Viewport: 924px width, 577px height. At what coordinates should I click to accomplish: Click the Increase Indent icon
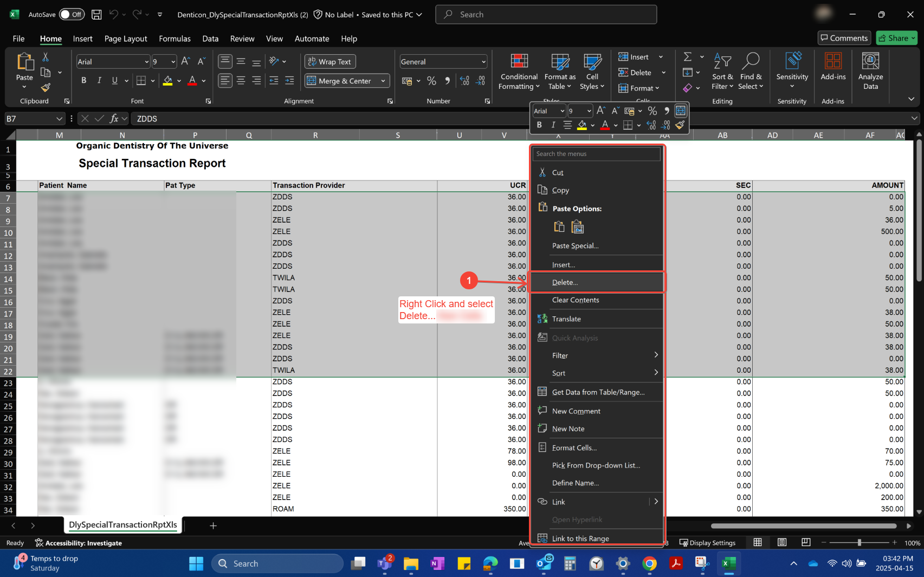click(x=289, y=81)
